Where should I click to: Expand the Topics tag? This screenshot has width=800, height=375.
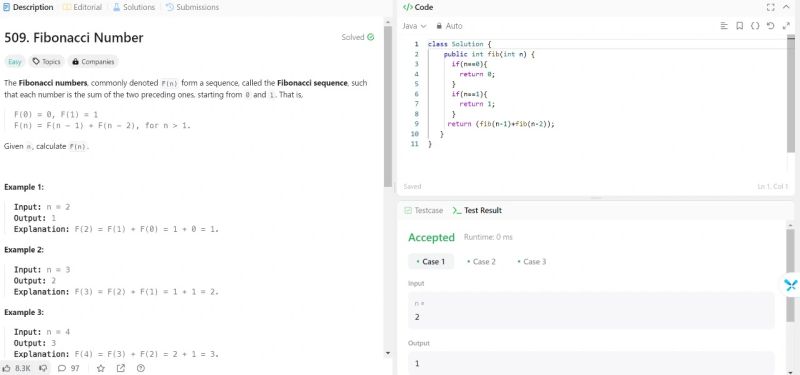pos(46,62)
